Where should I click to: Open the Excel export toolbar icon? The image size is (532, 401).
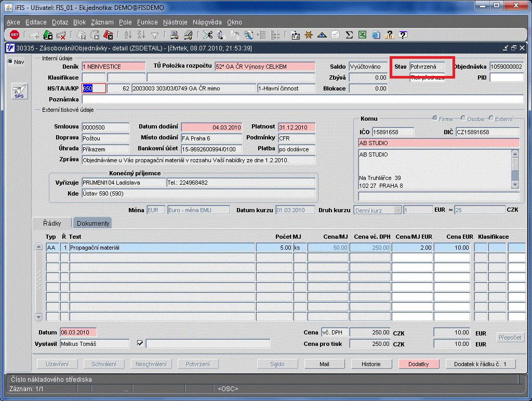pyautogui.click(x=362, y=35)
